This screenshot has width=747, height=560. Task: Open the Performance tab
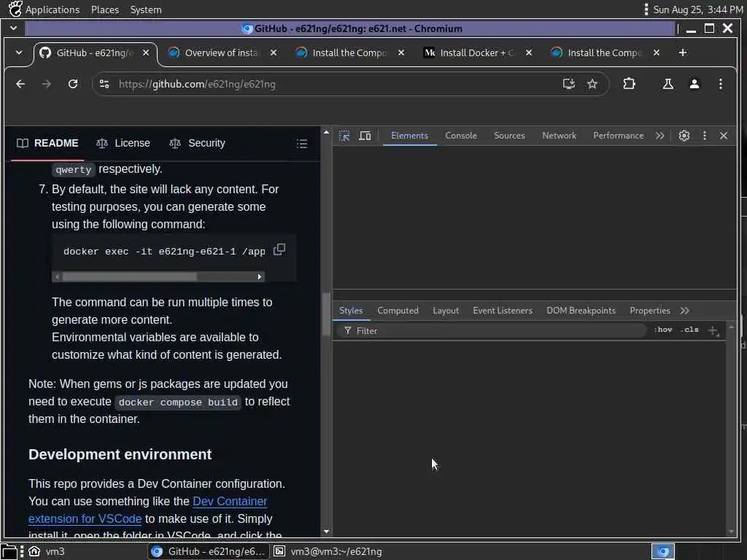tap(618, 136)
